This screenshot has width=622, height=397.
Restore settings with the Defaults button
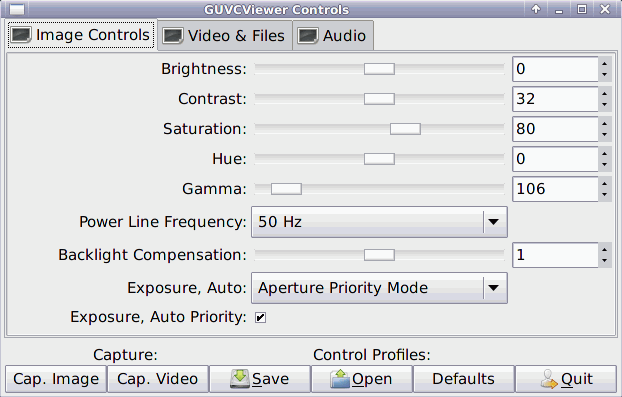pos(463,379)
